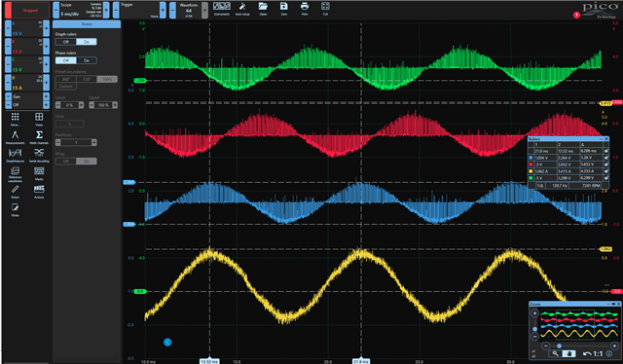Viewport: 623px width, 364px height.
Task: Select 100% preset boundary
Action: (x=107, y=79)
